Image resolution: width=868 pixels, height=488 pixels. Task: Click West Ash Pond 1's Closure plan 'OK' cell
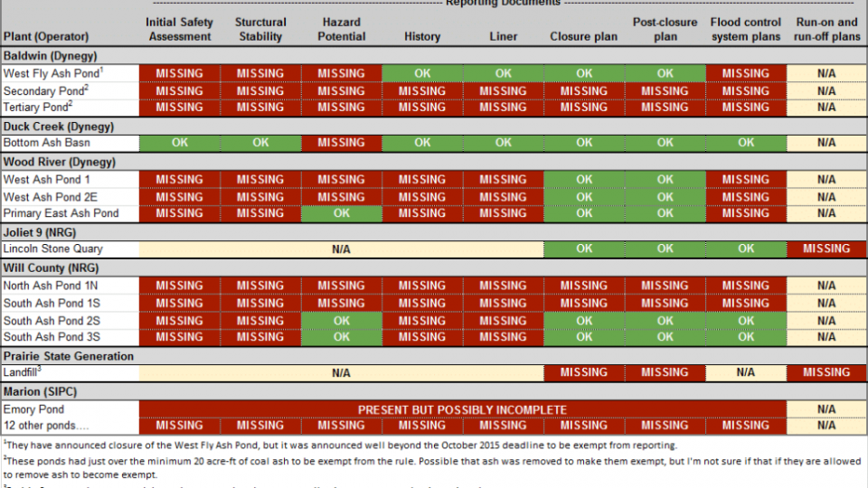[584, 180]
